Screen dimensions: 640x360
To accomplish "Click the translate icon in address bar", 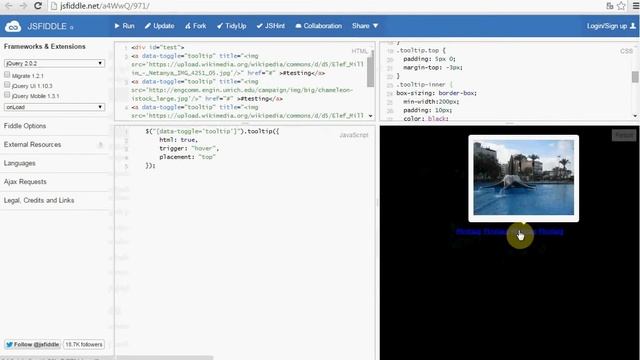I will click(x=610, y=6).
